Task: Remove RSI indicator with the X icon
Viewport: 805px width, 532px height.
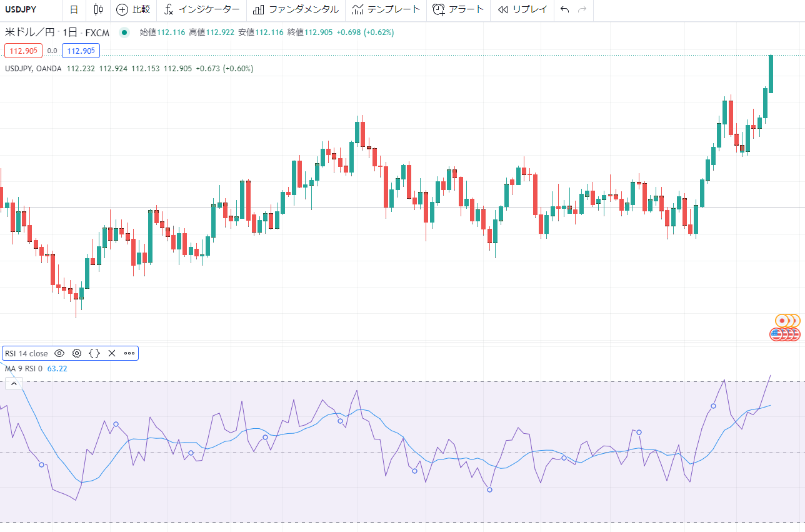Action: point(112,353)
